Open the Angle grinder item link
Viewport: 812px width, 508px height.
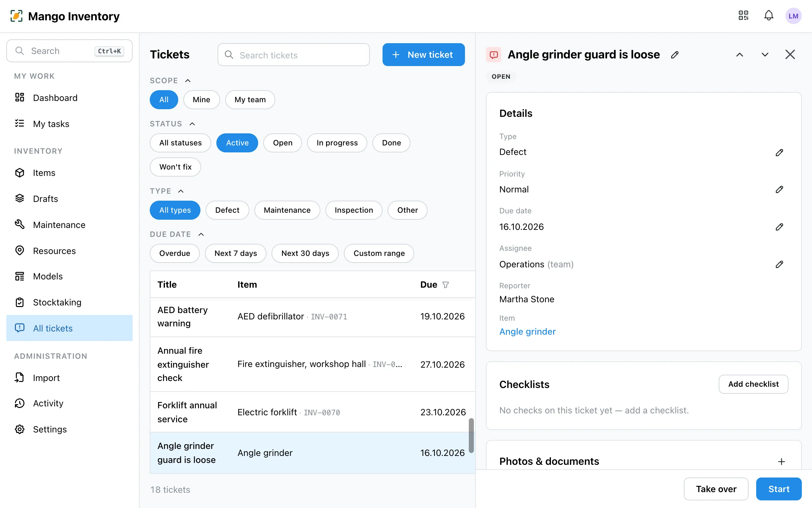(527, 332)
